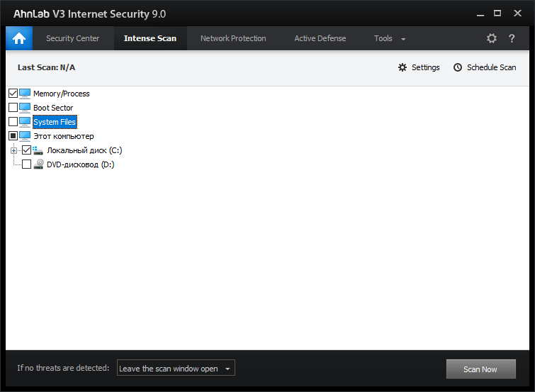The width and height of the screenshot is (535, 392).
Task: Click the Локальный диск (C:) drive icon
Action: pos(39,150)
